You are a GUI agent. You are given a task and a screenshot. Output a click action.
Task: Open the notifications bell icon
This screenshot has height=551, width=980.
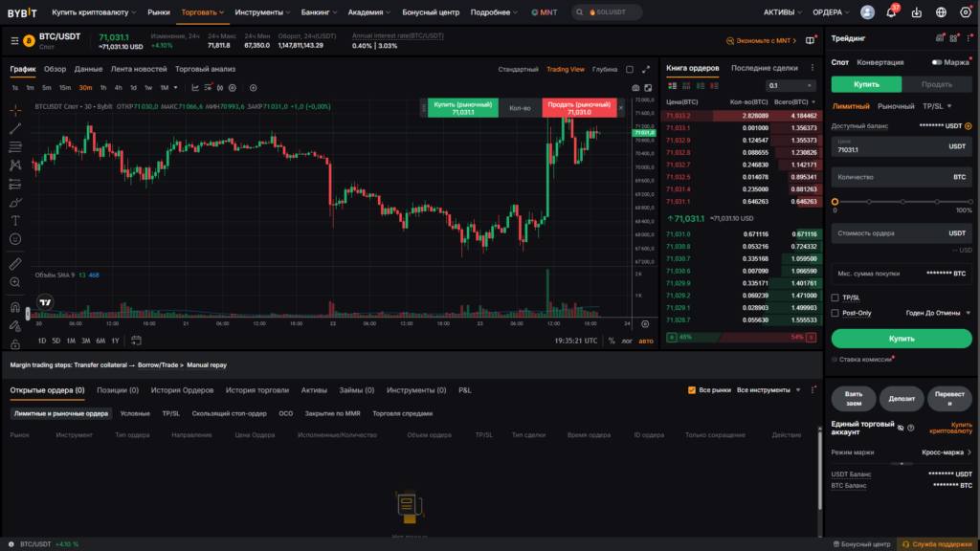893,12
